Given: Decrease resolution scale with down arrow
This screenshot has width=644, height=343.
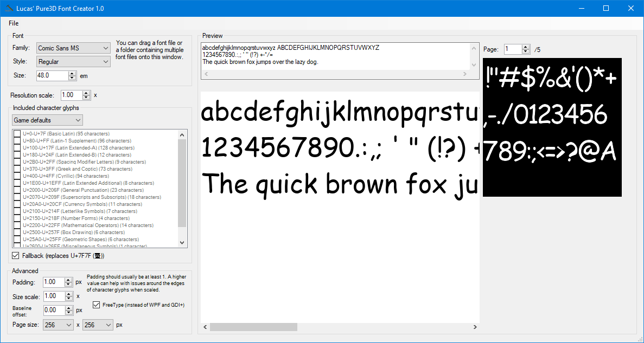Looking at the screenshot, I should click(86, 98).
